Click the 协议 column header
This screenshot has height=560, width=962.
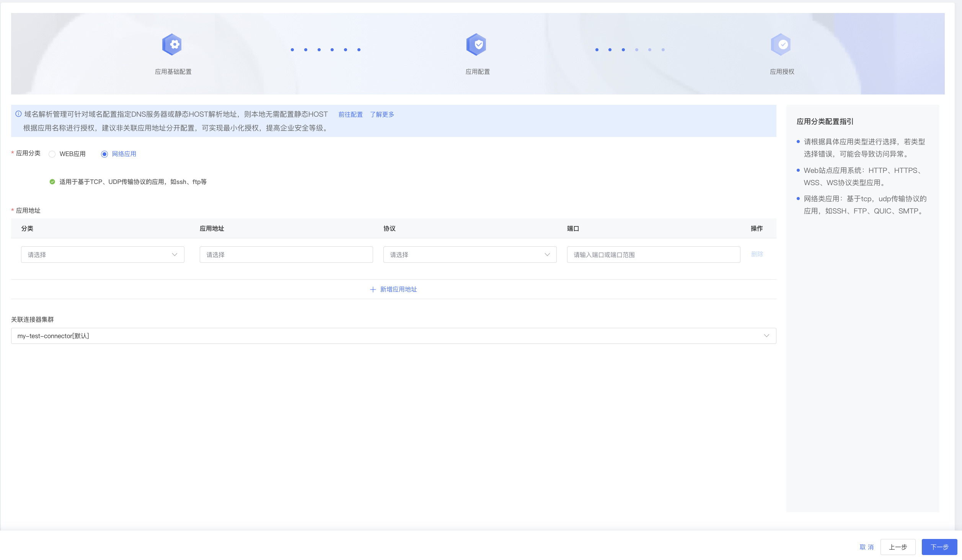point(390,228)
